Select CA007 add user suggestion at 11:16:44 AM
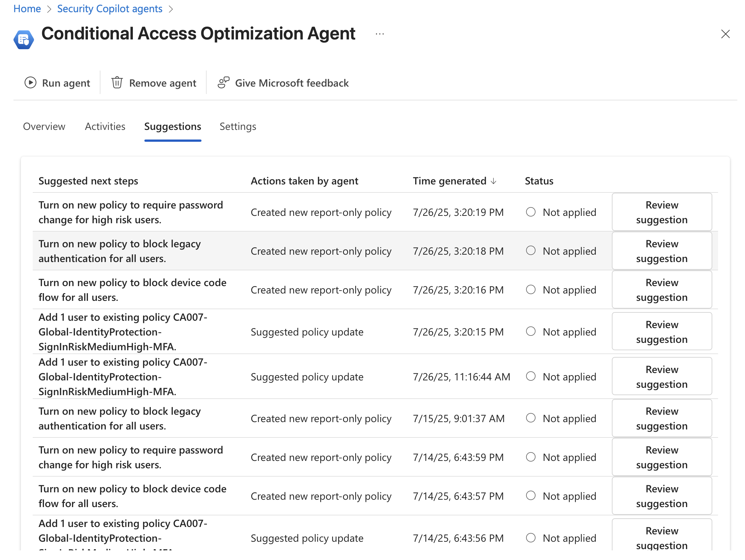Viewport: 745px width, 560px height. [123, 377]
